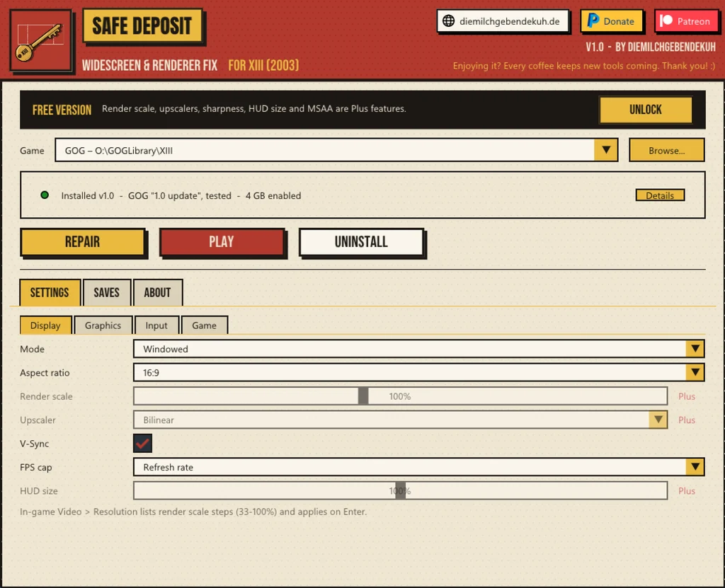
Task: Click the Render scale slider handle
Action: 363,396
